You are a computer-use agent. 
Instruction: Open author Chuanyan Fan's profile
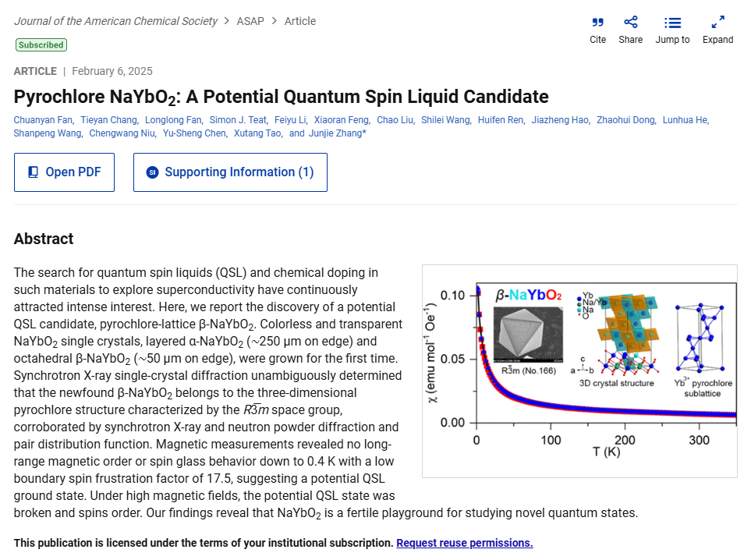43,120
